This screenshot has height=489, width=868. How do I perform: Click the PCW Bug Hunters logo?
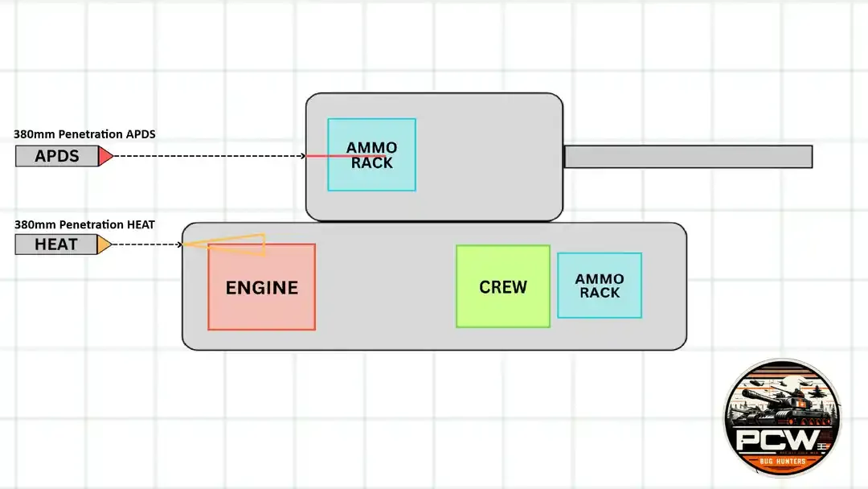782,418
